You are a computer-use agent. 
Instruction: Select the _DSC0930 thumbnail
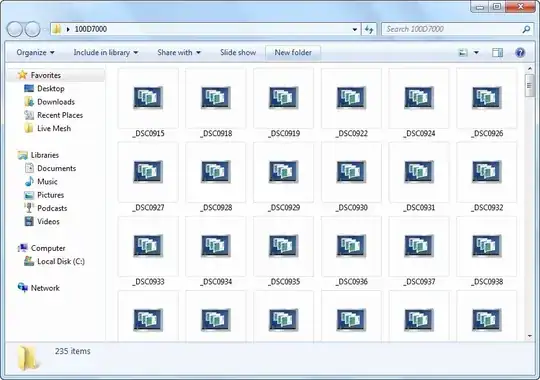[352, 172]
